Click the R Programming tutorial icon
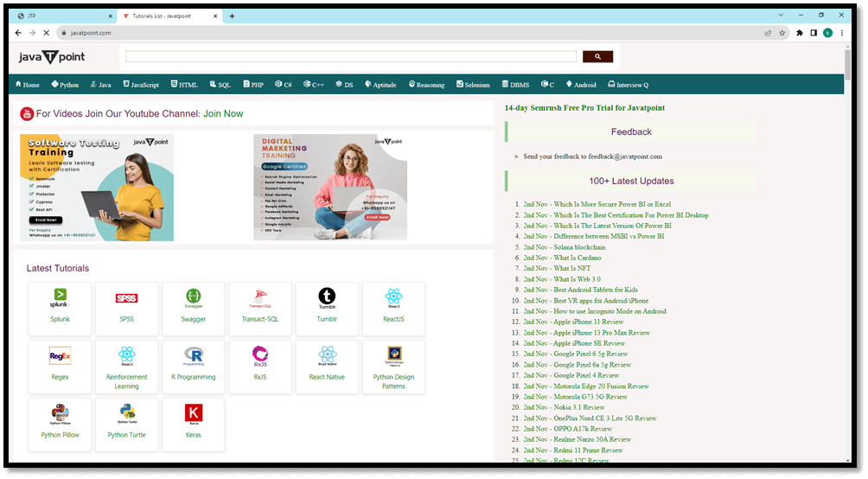The width and height of the screenshot is (868, 479). pos(193,356)
